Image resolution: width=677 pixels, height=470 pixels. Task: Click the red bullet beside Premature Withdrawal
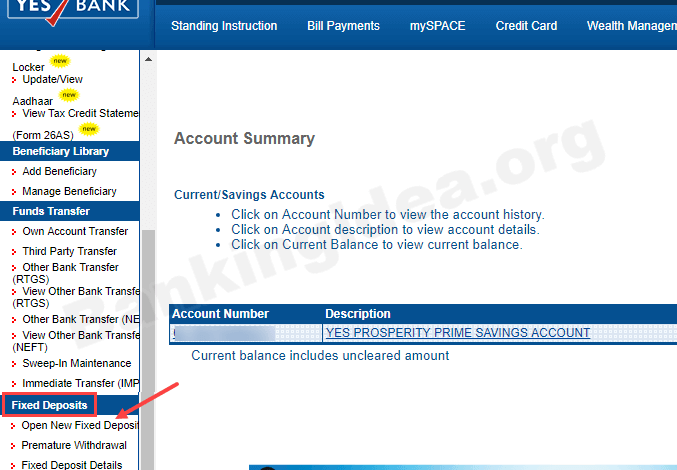click(x=13, y=446)
